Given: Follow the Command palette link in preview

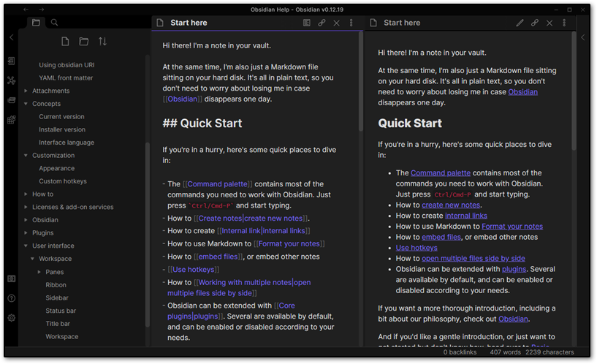Looking at the screenshot, I should click(440, 173).
